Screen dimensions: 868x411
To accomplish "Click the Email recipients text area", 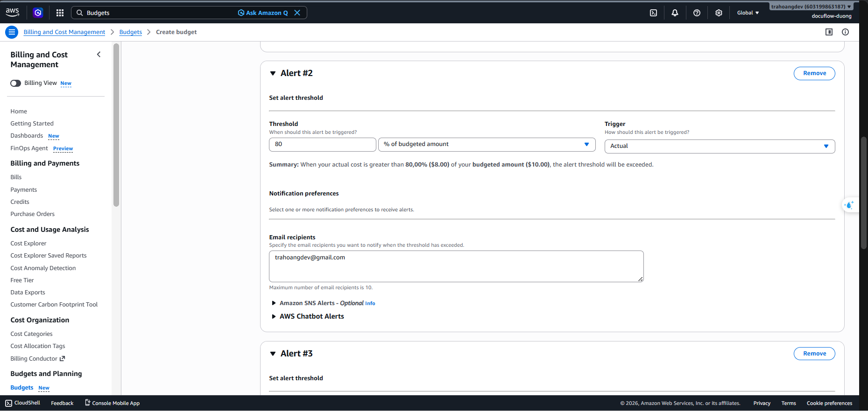I will (456, 266).
